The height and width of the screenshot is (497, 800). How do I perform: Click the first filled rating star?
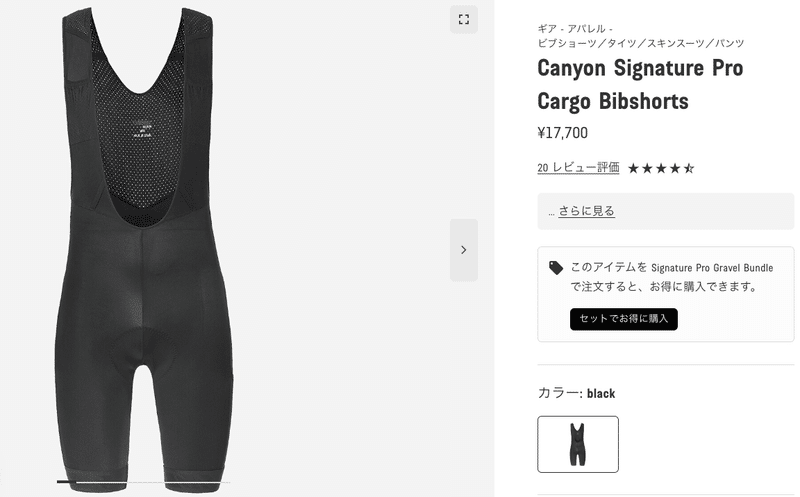click(633, 168)
